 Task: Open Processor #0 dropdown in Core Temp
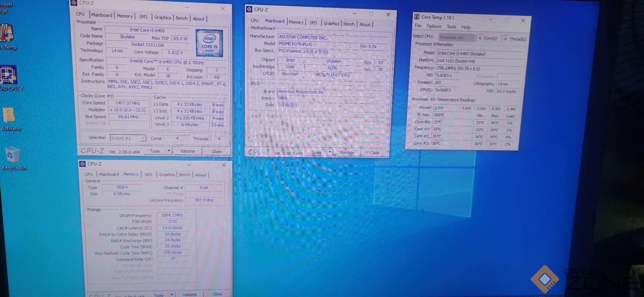[456, 37]
